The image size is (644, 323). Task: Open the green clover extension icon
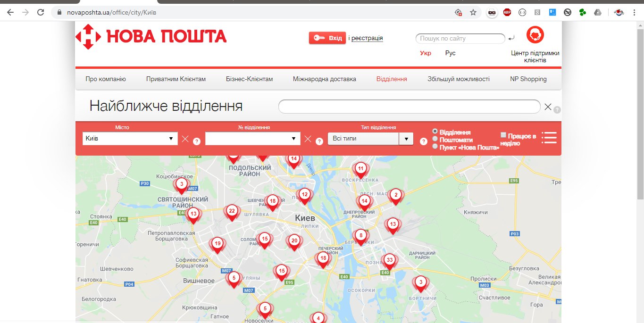[583, 13]
